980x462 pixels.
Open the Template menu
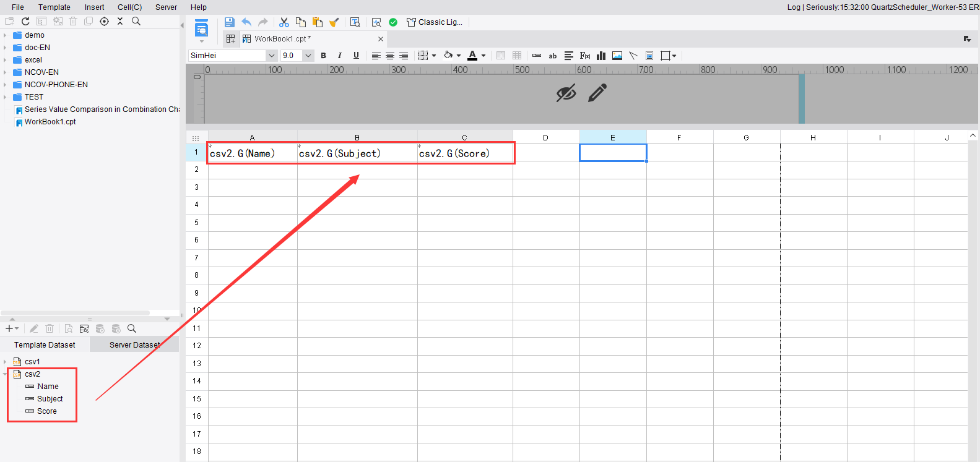coord(54,7)
